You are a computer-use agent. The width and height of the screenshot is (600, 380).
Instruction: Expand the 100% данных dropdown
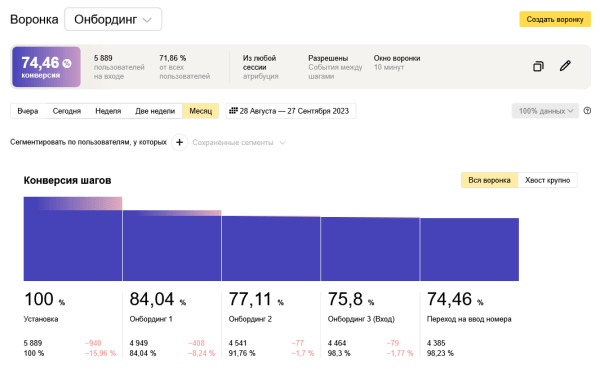(x=545, y=111)
